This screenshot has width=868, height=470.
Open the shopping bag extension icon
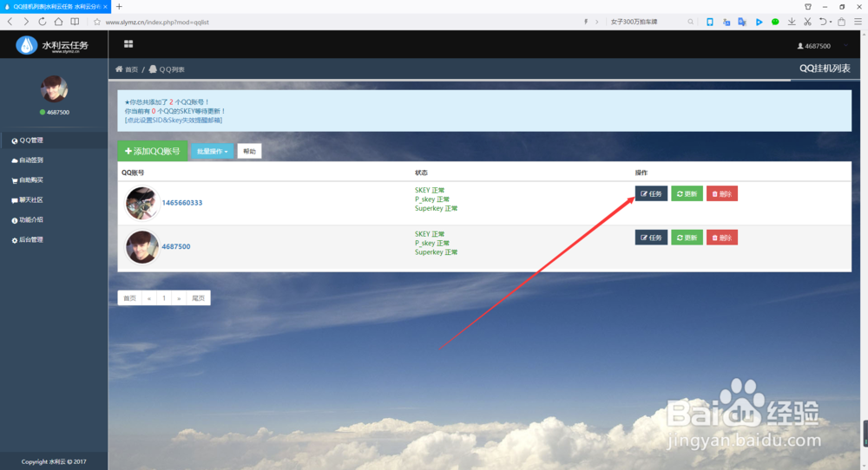pos(841,23)
